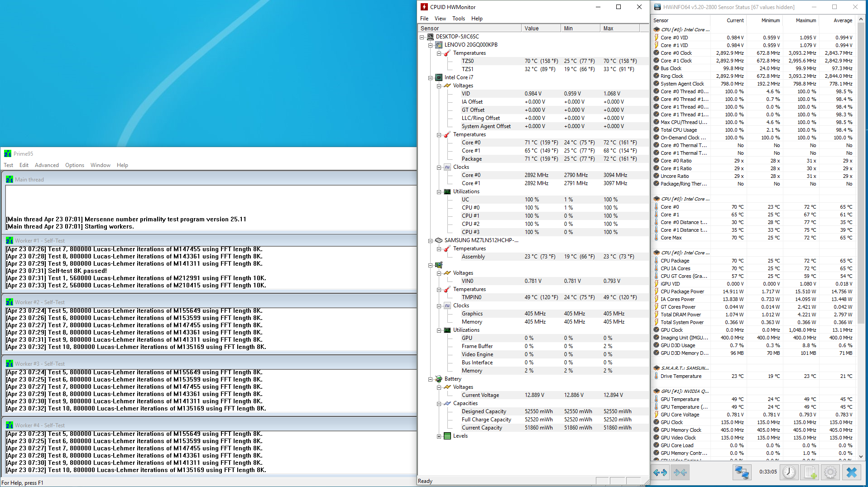868x487 pixels.
Task: Open HWMonitor File menu
Action: (x=424, y=19)
